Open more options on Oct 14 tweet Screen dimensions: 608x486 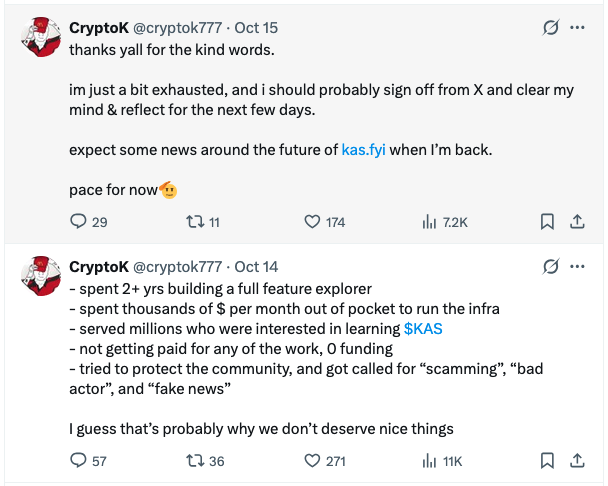click(x=577, y=267)
